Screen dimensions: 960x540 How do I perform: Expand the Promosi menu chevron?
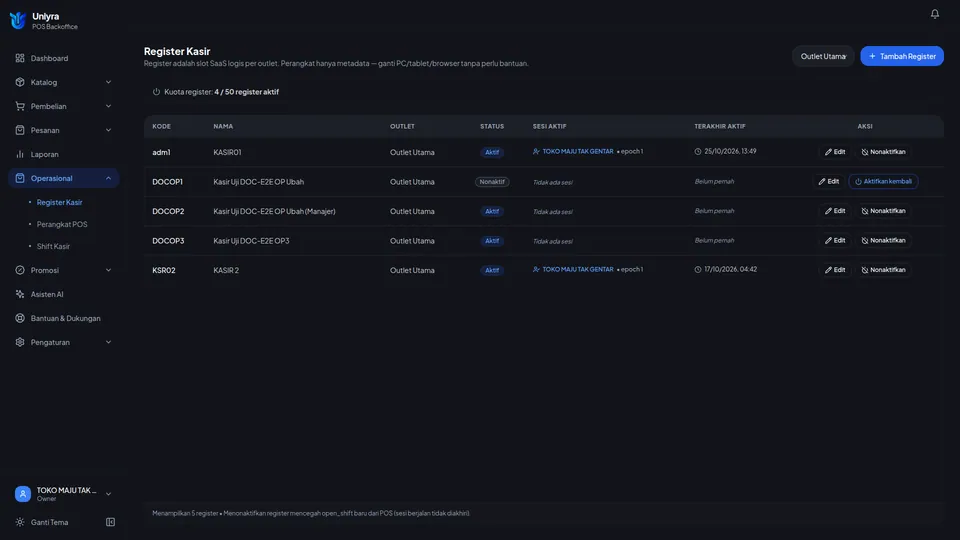[x=108, y=270]
